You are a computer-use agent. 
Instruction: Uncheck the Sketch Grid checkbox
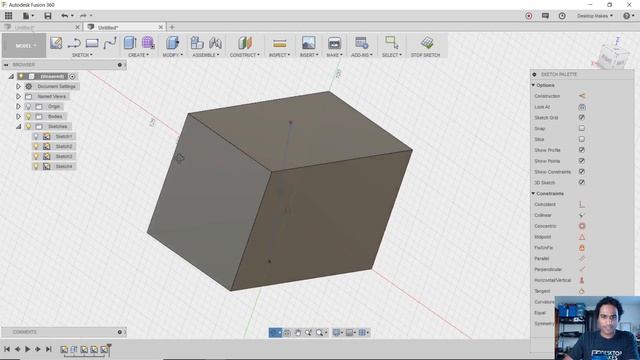pyautogui.click(x=582, y=118)
